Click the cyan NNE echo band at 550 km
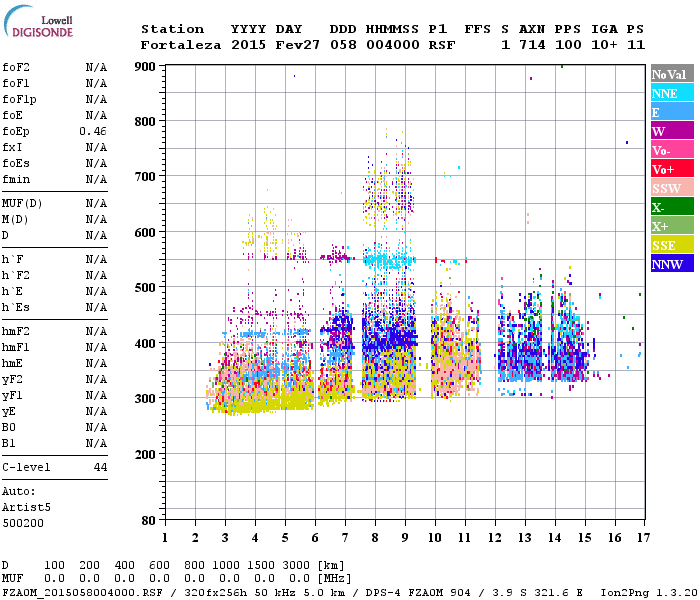700x600 pixels. coord(389,260)
